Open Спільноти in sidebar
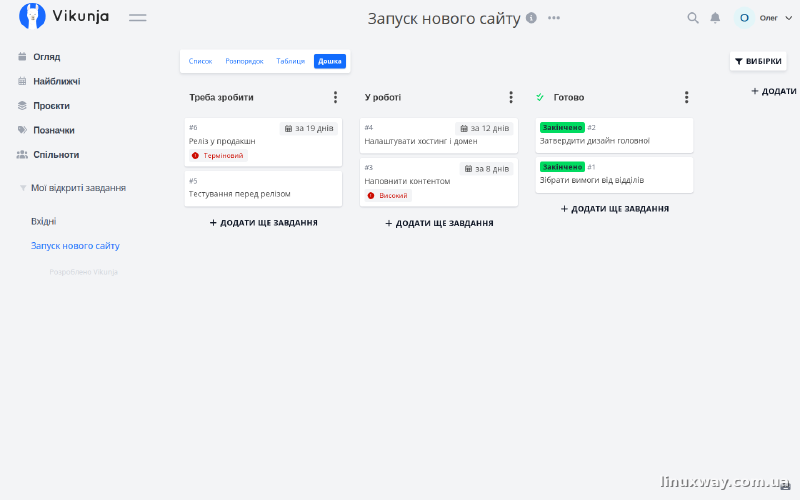Viewport: 800px width, 500px height. point(56,155)
